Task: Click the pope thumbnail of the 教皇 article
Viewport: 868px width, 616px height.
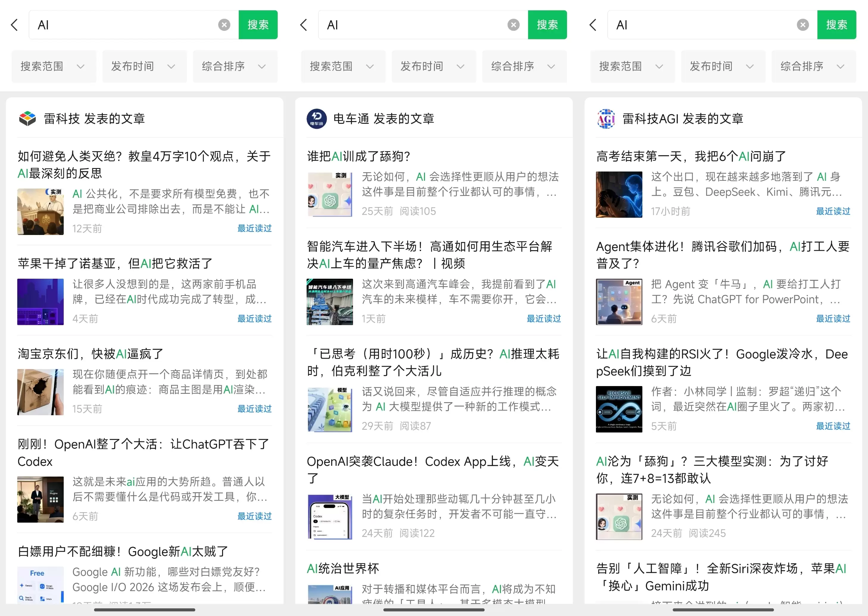Action: [x=40, y=212]
